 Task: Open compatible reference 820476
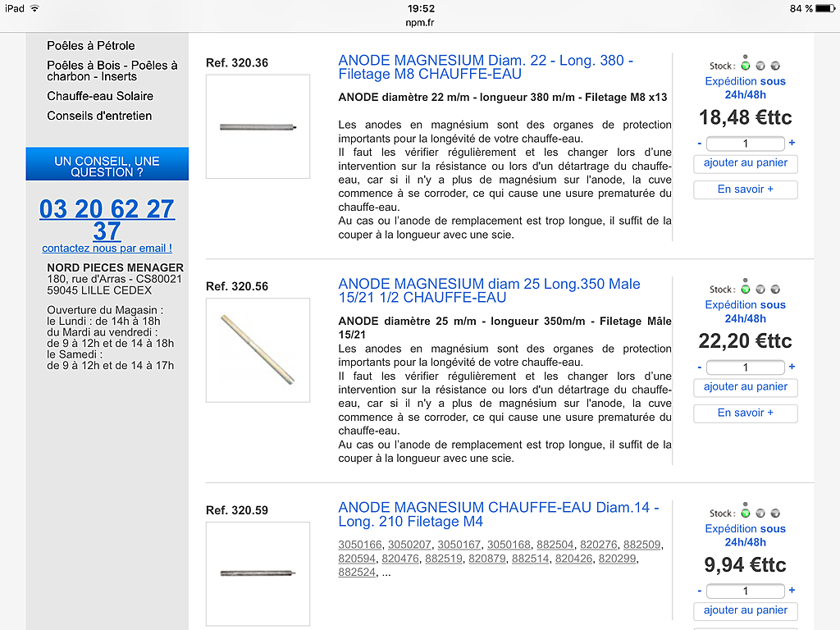click(x=400, y=559)
